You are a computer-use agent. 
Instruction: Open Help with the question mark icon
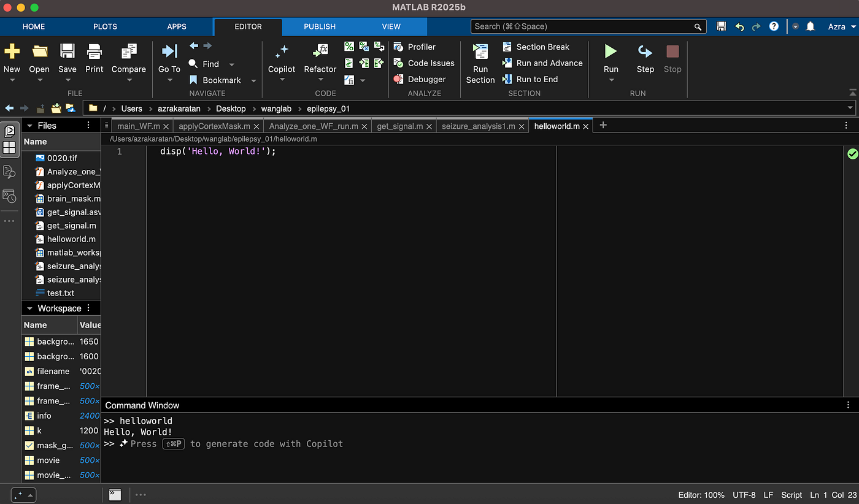coord(774,26)
